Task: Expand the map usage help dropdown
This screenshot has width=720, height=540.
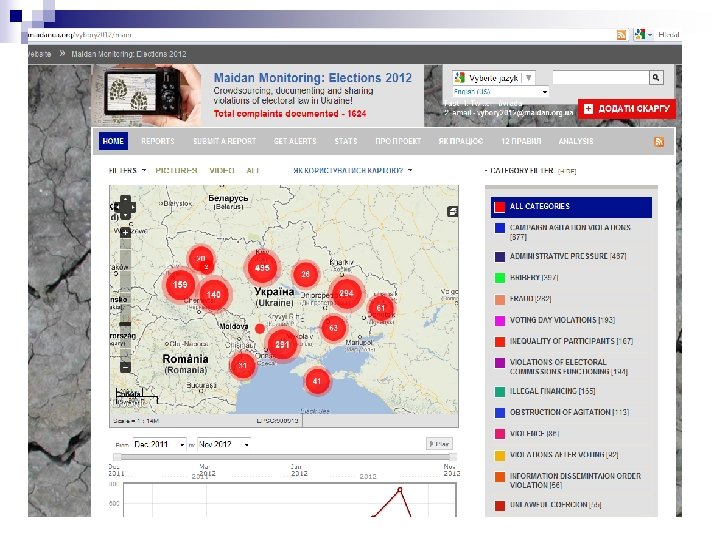Action: click(x=353, y=170)
